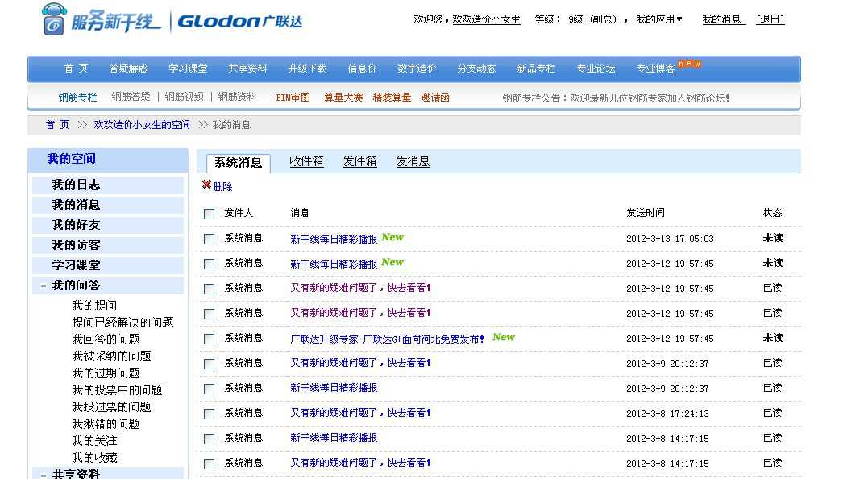The image size is (868, 479).
Task: Open username link 欢欢造价小女生
Action: pyautogui.click(x=487, y=19)
